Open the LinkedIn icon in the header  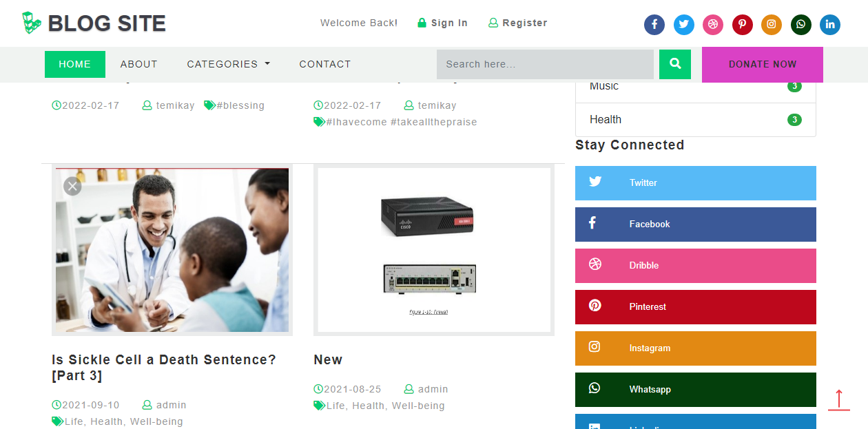tap(830, 25)
